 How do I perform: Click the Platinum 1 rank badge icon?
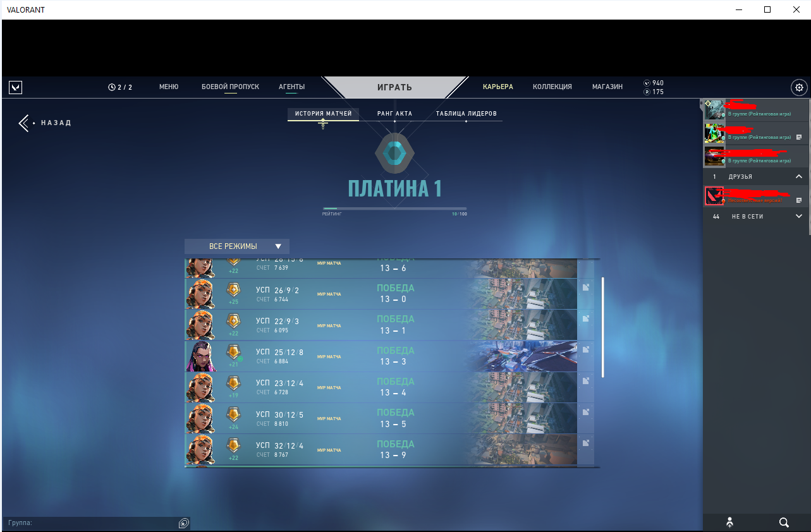(394, 154)
